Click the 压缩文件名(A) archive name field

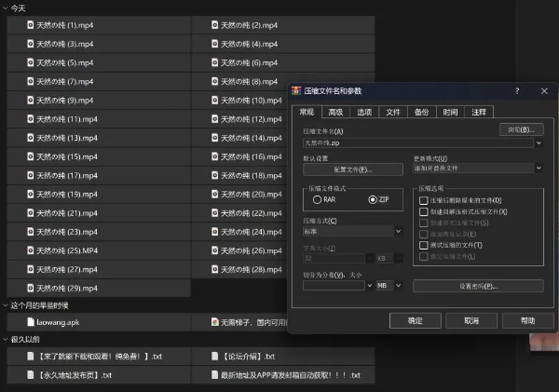[x=418, y=143]
